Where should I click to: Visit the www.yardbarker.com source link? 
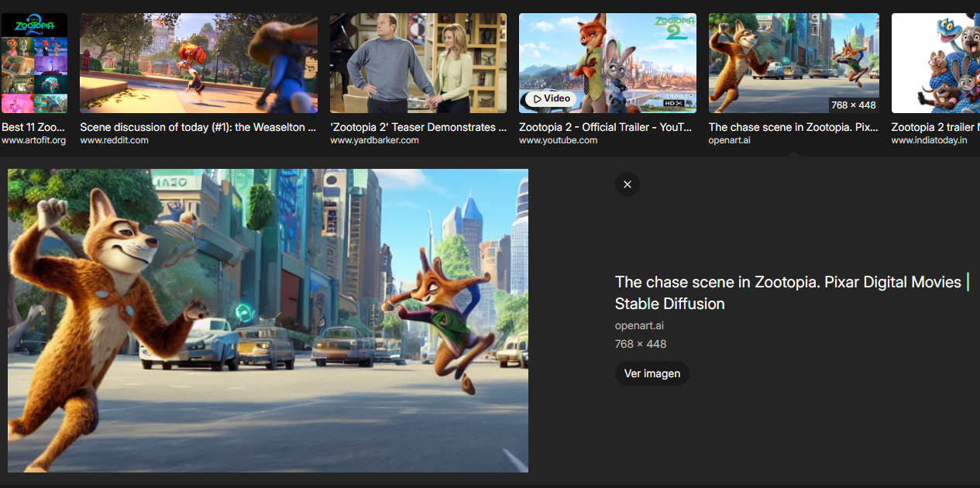click(374, 140)
